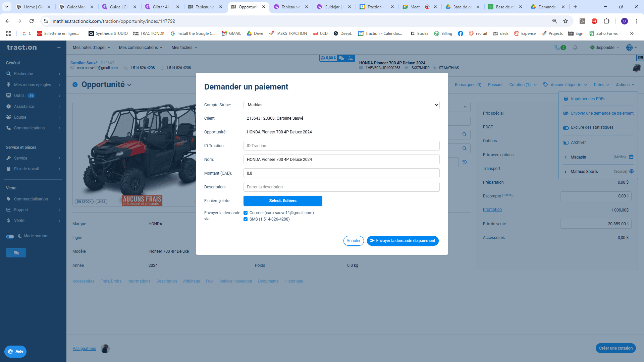644x362 pixels.
Task: Click the reset history icon beside price field
Action: 465,162
